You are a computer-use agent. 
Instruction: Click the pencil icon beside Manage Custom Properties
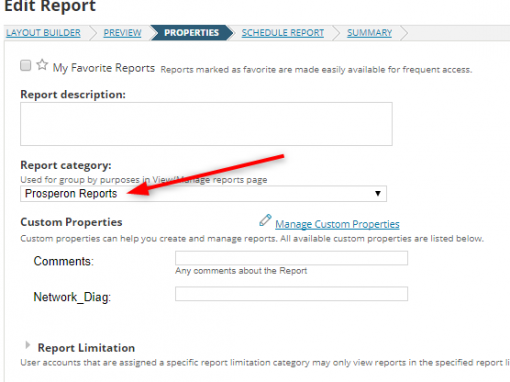tap(265, 221)
